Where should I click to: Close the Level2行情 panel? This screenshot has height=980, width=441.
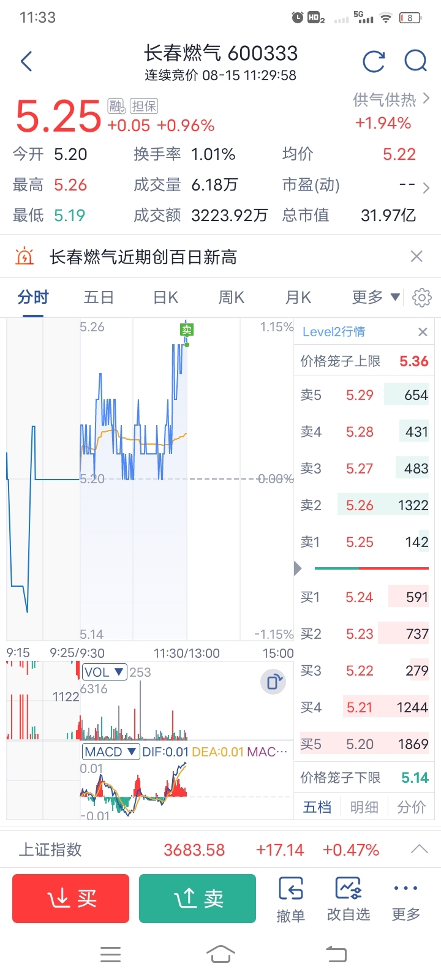(423, 332)
